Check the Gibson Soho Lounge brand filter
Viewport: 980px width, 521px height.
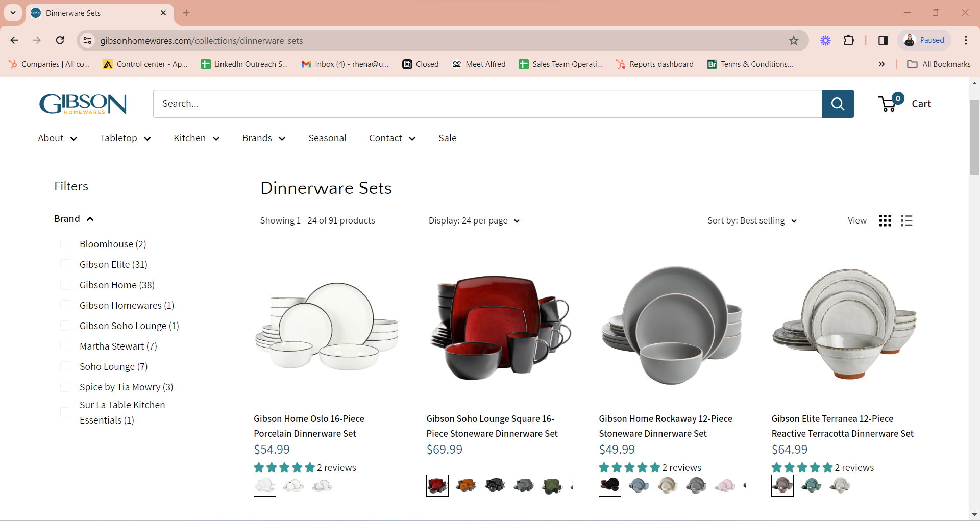click(65, 326)
